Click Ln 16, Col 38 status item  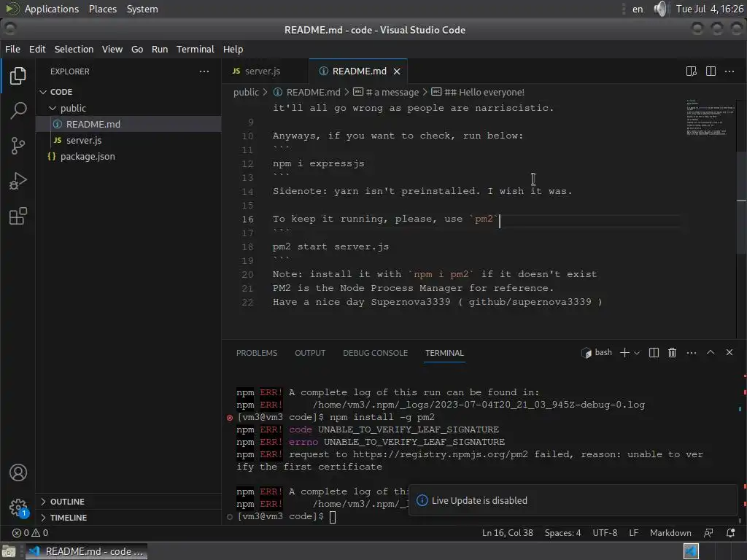coord(508,533)
